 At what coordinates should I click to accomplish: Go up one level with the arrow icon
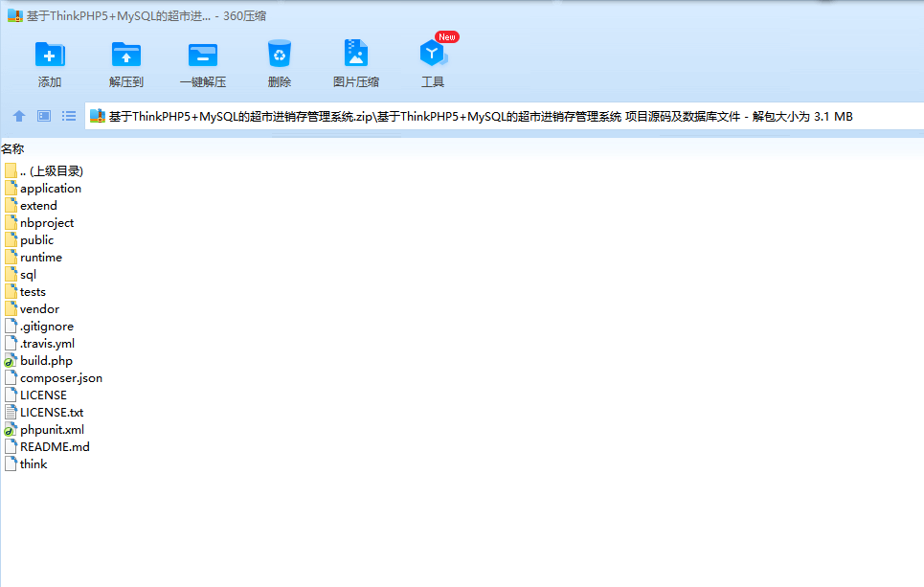click(x=19, y=116)
